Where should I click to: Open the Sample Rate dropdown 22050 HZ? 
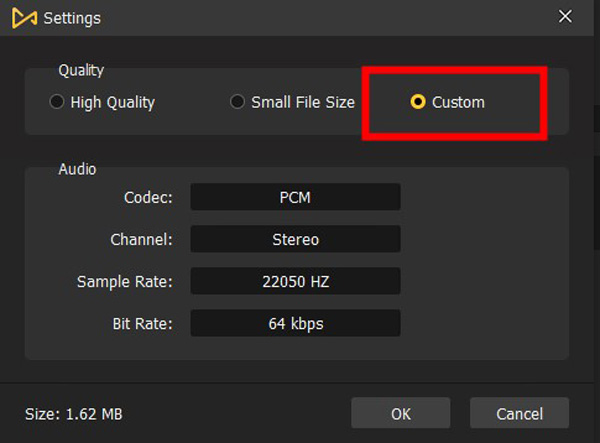click(295, 281)
